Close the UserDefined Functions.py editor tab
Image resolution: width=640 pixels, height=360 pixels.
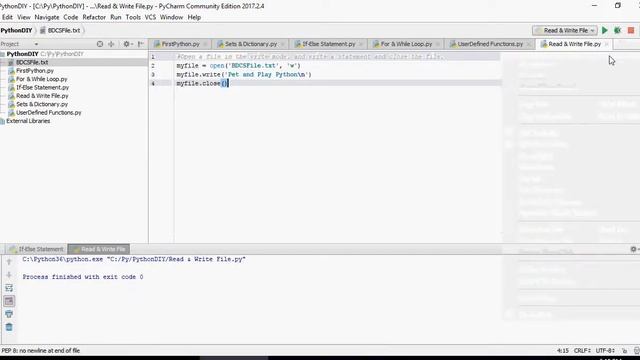[x=529, y=44]
